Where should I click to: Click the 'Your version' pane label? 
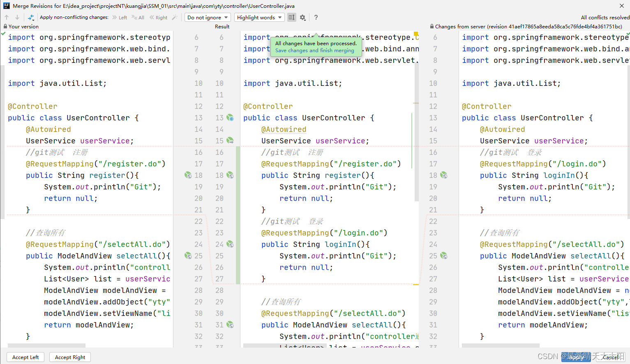(23, 27)
